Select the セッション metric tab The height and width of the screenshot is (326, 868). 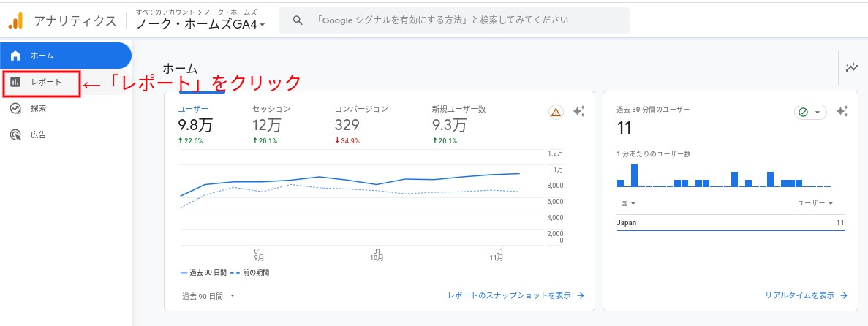[272, 118]
